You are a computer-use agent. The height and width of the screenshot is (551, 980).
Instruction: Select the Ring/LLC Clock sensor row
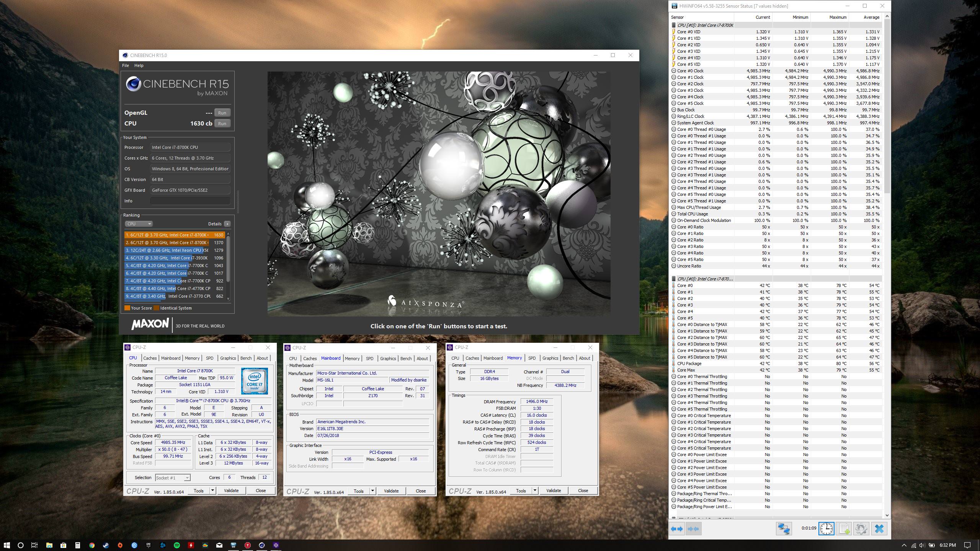coord(776,116)
